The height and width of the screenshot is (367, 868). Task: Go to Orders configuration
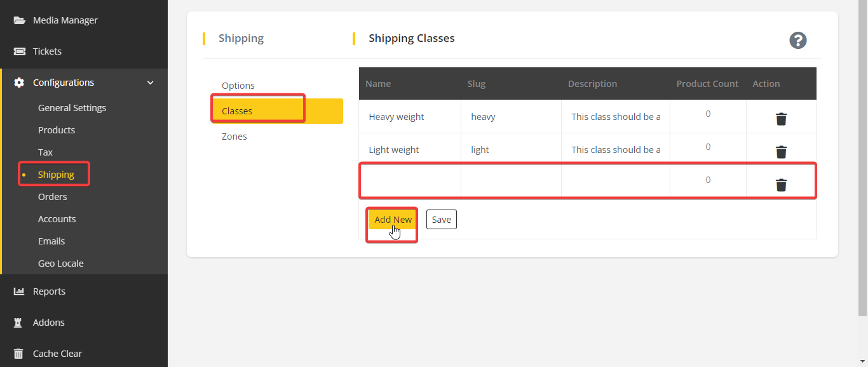52,197
